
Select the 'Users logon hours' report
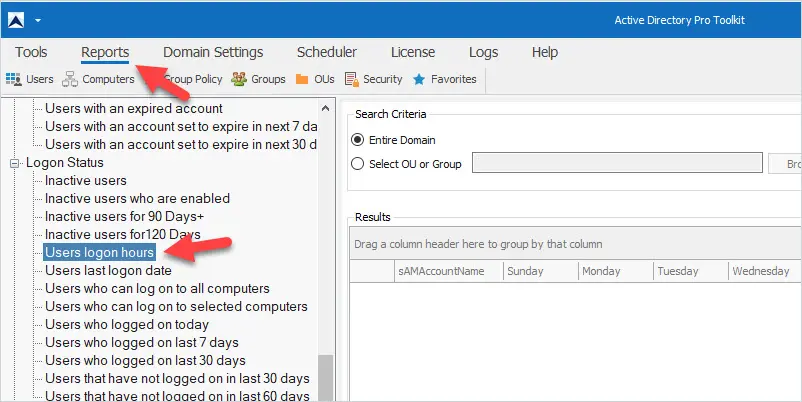pos(100,252)
